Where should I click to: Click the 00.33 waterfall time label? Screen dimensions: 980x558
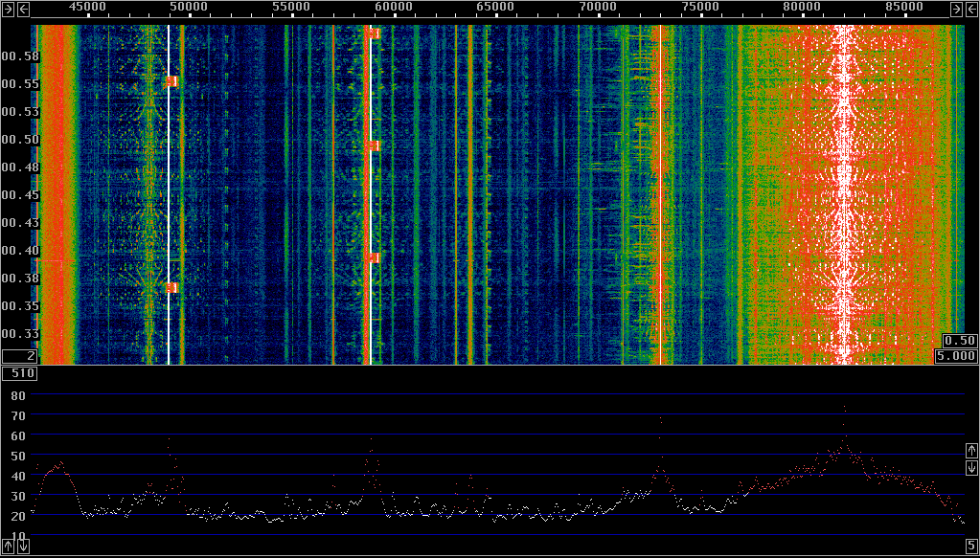pos(20,335)
